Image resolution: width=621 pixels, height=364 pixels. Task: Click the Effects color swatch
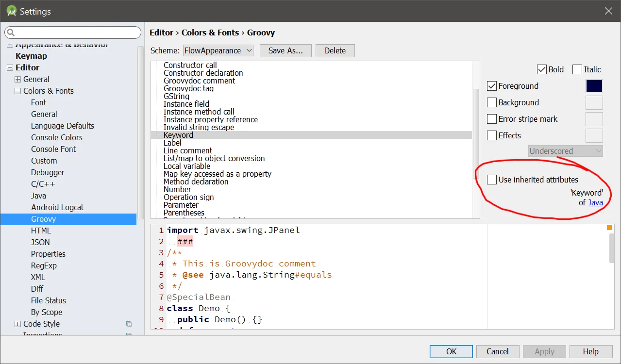(x=594, y=135)
